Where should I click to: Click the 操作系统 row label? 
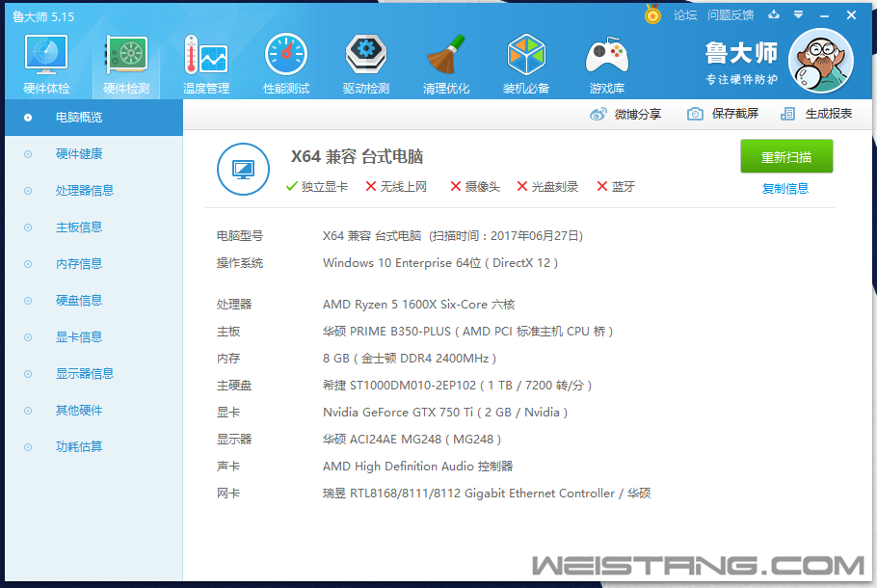click(x=240, y=263)
